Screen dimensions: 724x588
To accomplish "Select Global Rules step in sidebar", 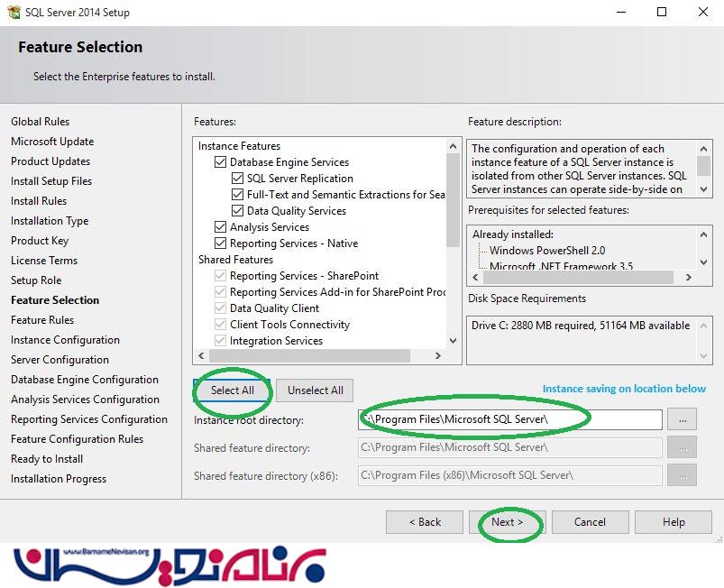I will tap(41, 122).
